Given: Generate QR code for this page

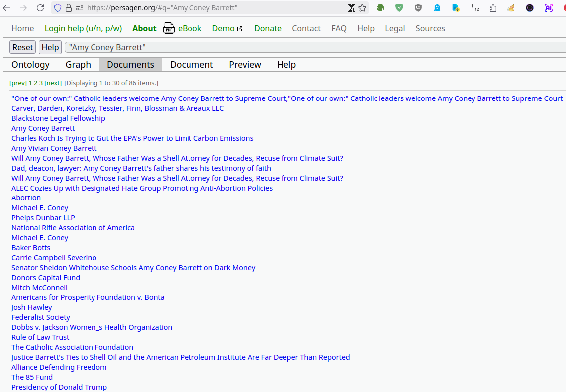Looking at the screenshot, I should point(351,8).
